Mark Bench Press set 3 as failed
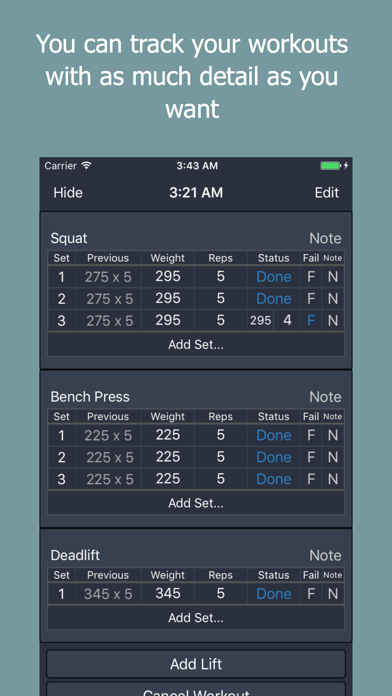This screenshot has width=392, height=696. coord(311,479)
